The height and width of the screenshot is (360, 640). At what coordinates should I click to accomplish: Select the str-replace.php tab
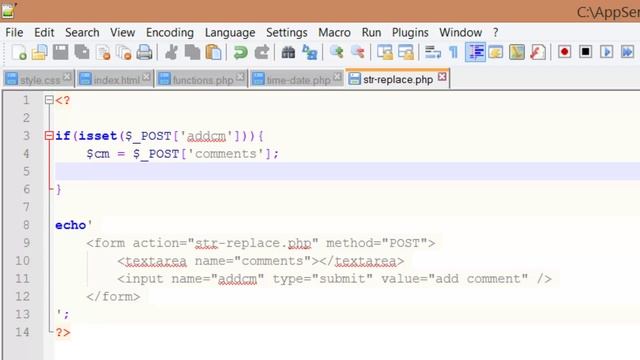tap(398, 79)
